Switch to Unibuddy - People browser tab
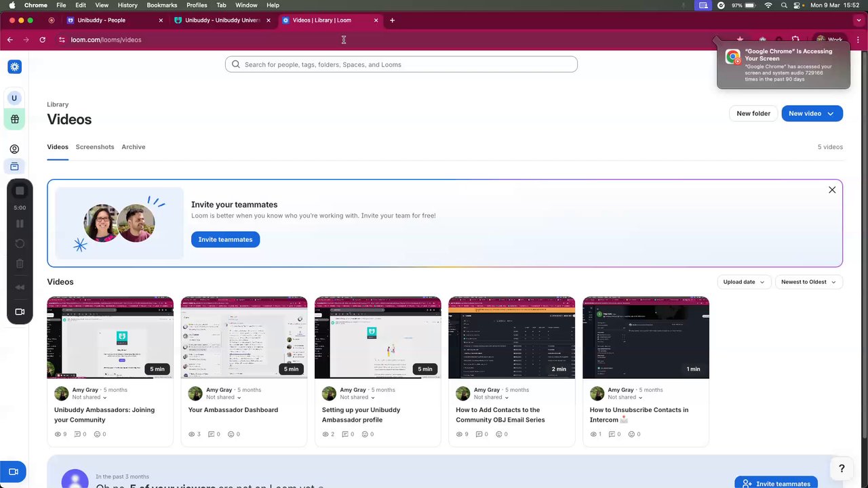Image resolution: width=868 pixels, height=488 pixels. [115, 20]
